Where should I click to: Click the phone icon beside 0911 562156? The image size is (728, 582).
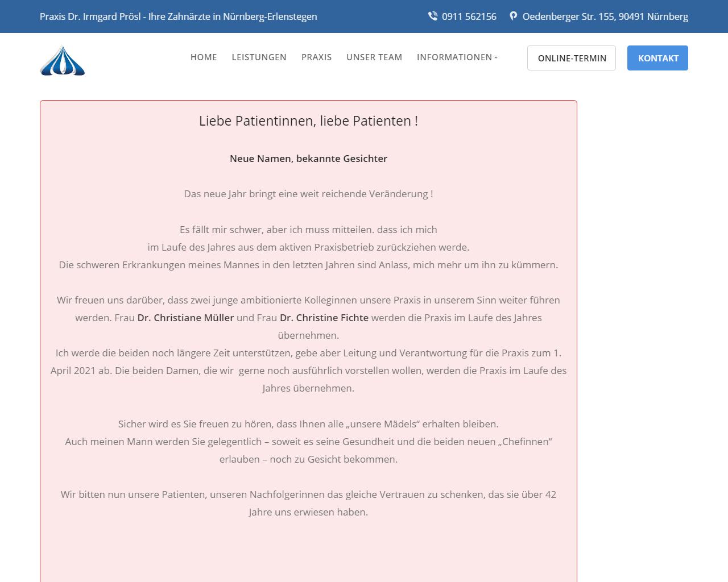tap(433, 16)
